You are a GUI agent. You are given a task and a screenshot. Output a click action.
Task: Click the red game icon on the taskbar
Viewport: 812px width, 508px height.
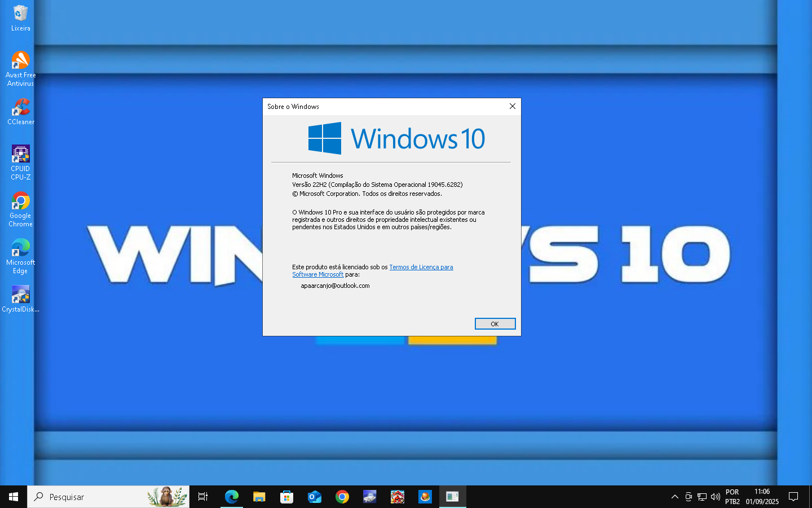[x=397, y=497]
